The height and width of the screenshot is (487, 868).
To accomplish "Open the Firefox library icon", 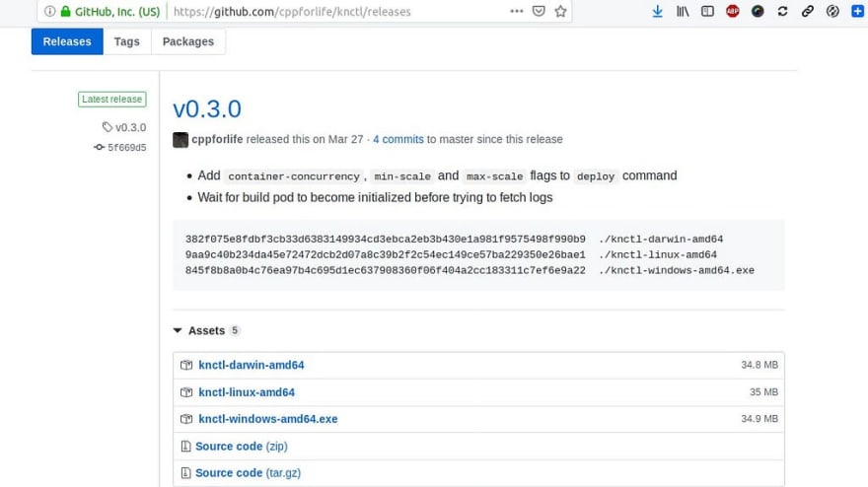I will (x=683, y=11).
